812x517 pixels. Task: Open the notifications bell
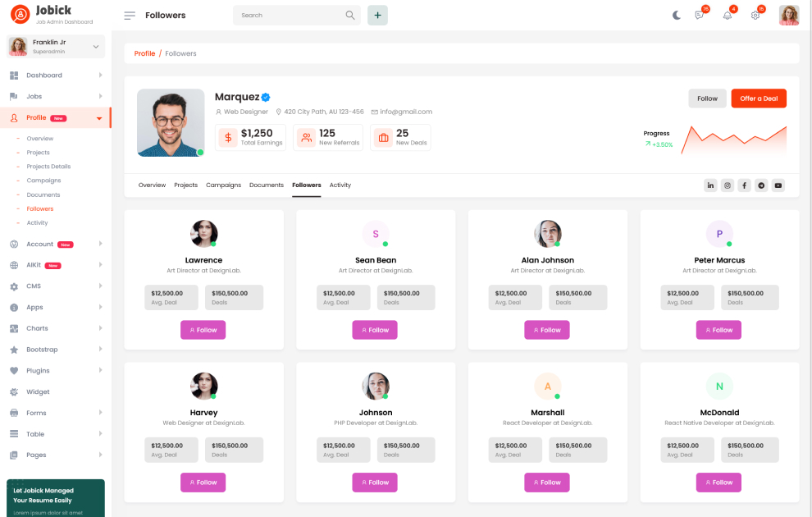727,16
